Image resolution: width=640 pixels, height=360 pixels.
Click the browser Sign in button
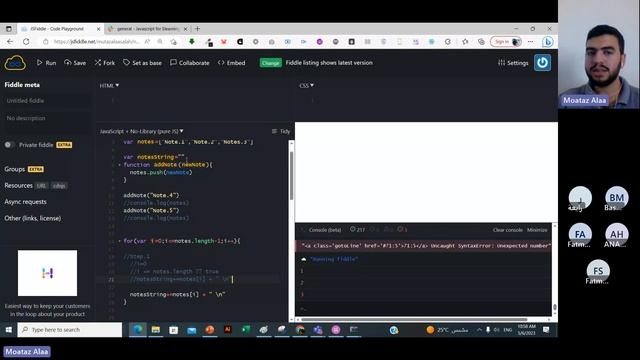[506, 42]
